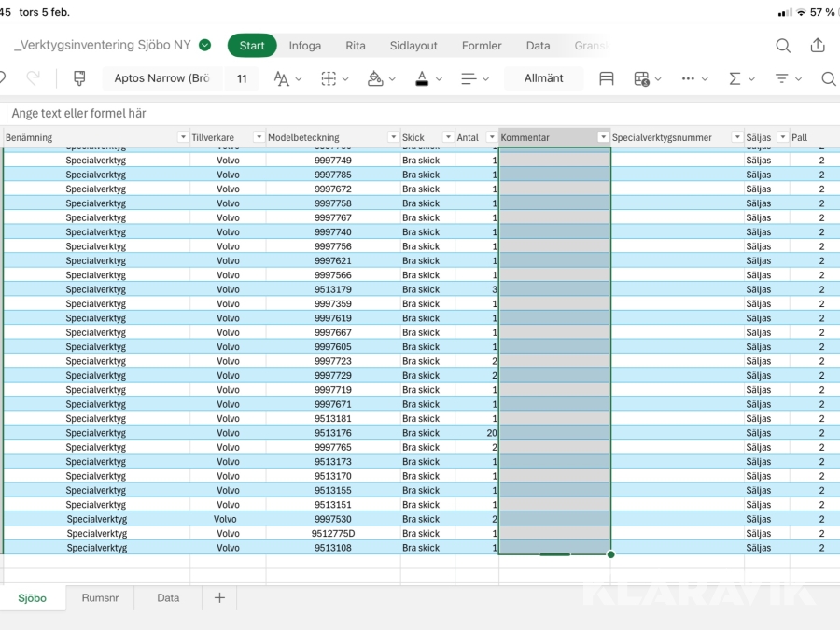Viewport: 840px width, 630px height.
Task: Click the add new sheet plus button
Action: point(219,598)
